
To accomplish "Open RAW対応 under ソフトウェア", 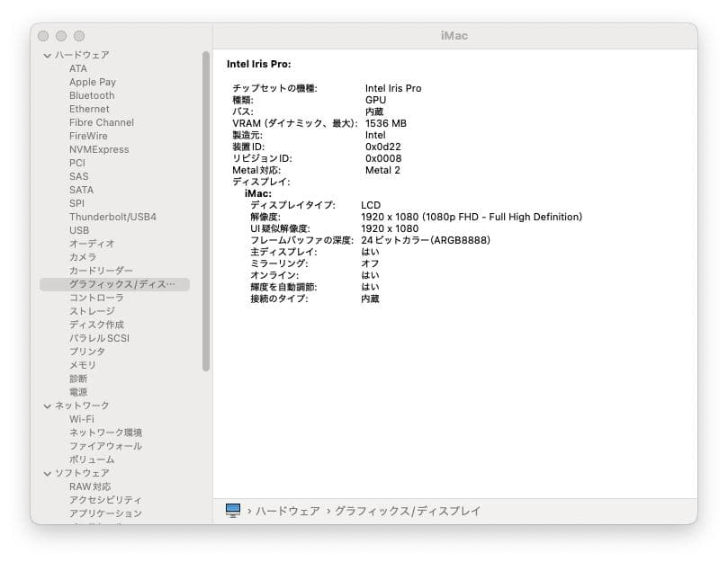I will (90, 486).
